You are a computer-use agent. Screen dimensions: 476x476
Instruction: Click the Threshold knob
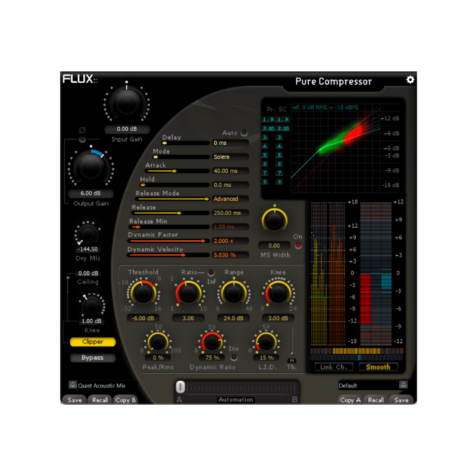[143, 293]
